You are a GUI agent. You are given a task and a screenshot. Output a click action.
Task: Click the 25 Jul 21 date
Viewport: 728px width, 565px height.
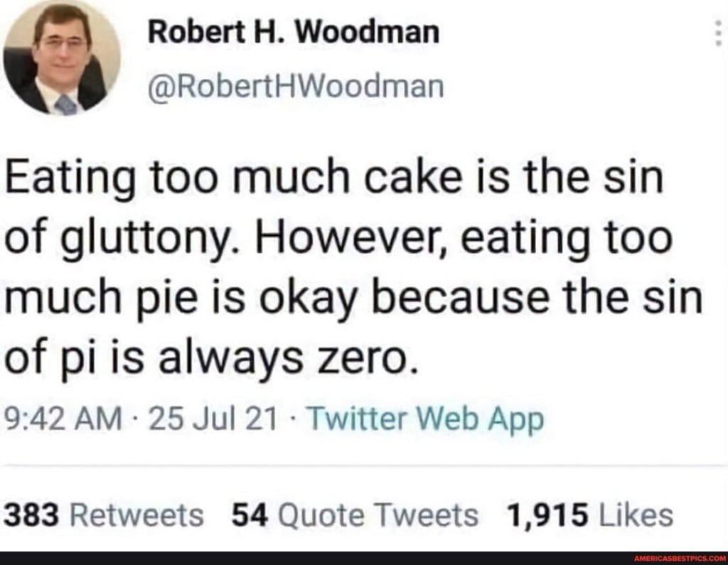pyautogui.click(x=213, y=419)
